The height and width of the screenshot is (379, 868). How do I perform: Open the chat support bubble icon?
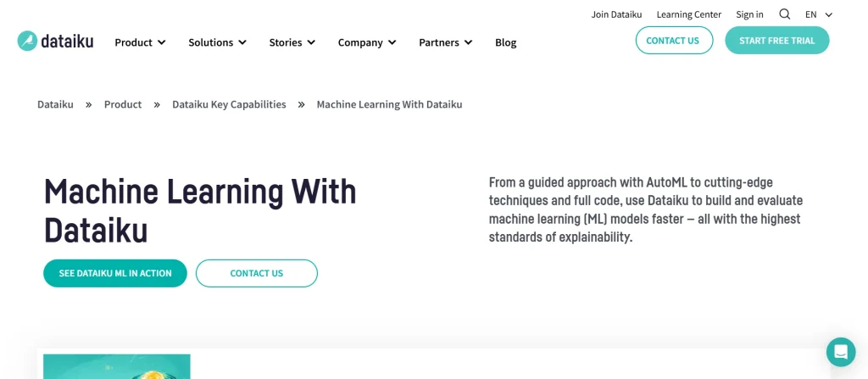tap(841, 352)
